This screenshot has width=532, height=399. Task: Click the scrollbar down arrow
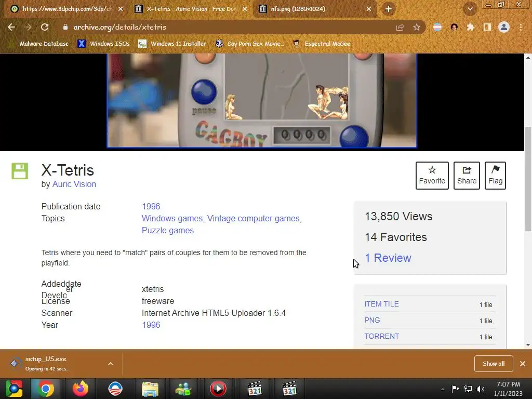point(528,345)
